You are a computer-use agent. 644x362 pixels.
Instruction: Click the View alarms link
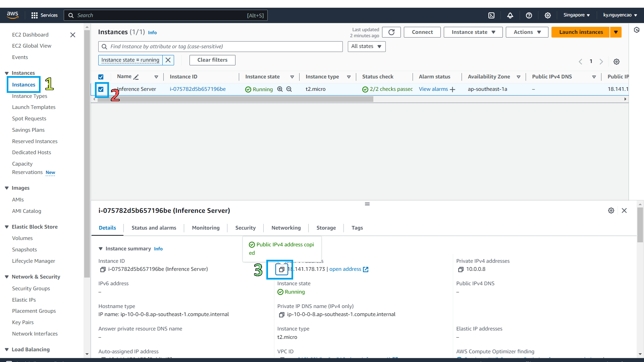point(433,89)
